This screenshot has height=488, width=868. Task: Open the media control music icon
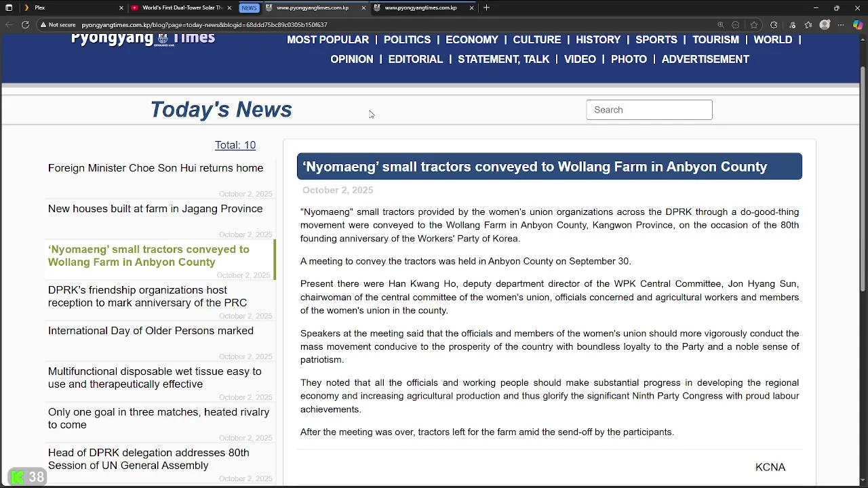pyautogui.click(x=792, y=25)
